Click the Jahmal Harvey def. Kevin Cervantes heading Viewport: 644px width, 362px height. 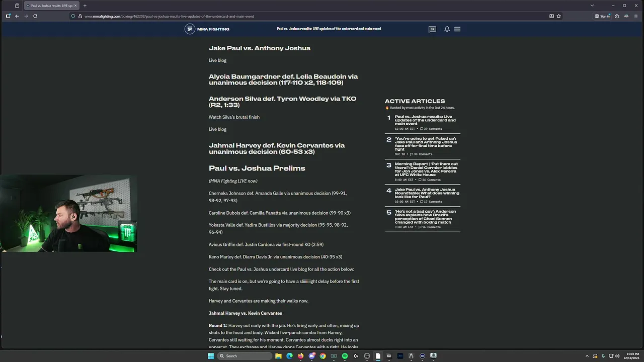click(x=277, y=148)
